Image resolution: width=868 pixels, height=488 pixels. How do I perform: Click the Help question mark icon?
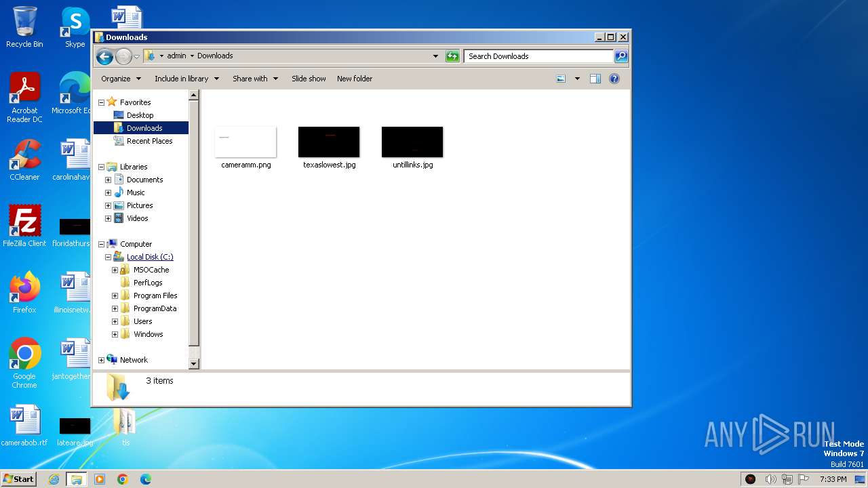pyautogui.click(x=614, y=79)
